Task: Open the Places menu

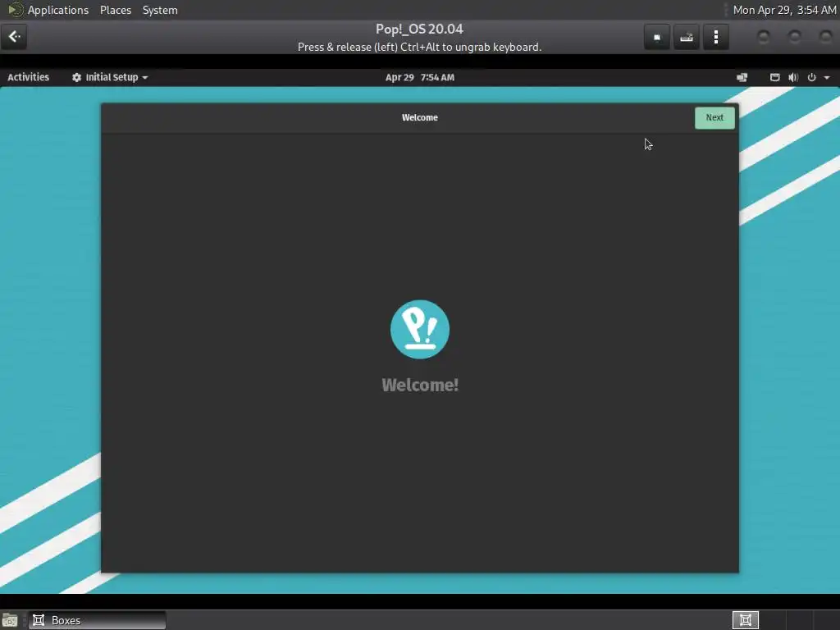Action: [115, 10]
